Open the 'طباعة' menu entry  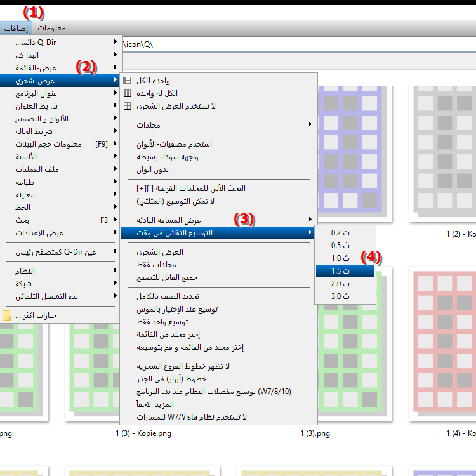pyautogui.click(x=60, y=182)
